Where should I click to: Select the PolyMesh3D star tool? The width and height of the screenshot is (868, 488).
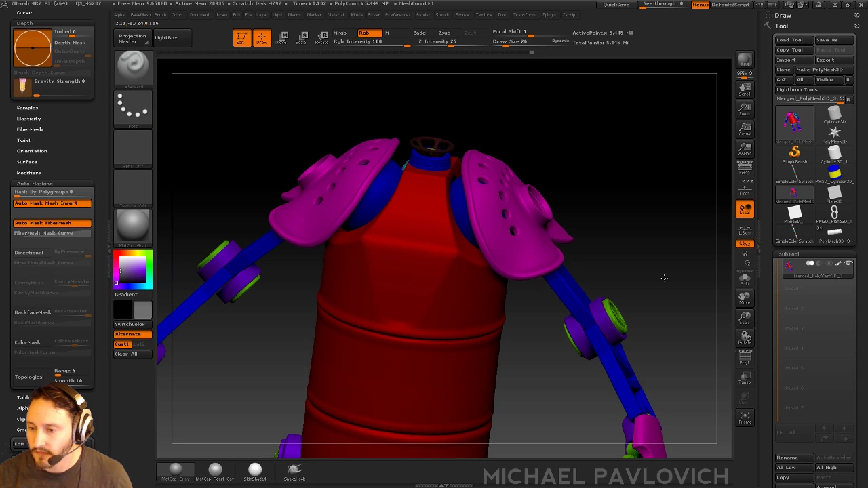pyautogui.click(x=834, y=134)
